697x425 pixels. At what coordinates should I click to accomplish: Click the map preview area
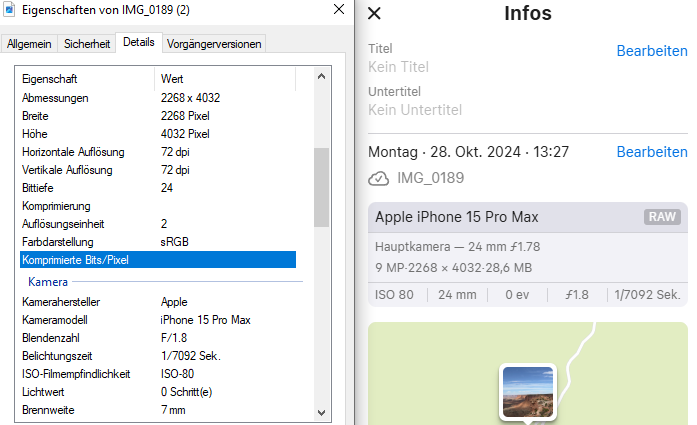[620, 370]
